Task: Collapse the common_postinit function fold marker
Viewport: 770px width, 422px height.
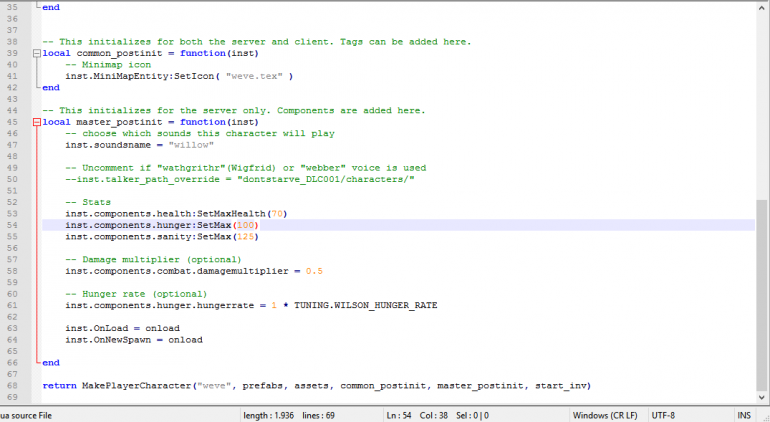Action: 38,52
